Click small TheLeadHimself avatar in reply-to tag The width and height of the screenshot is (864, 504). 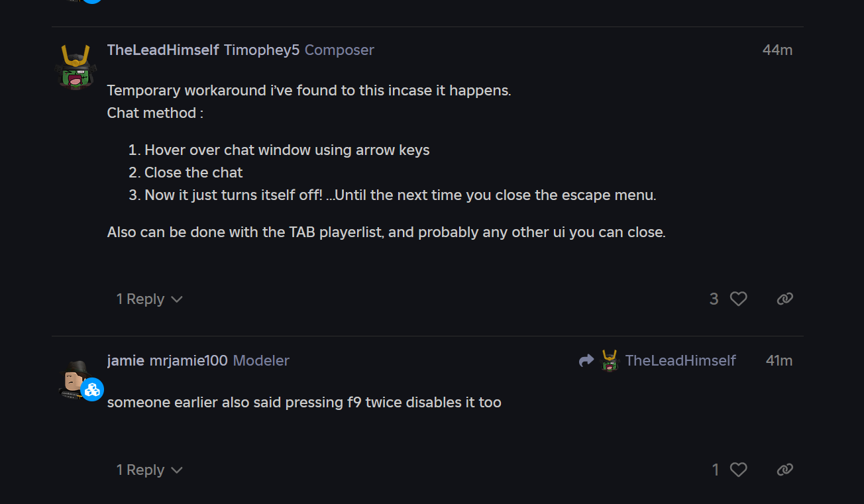[610, 360]
